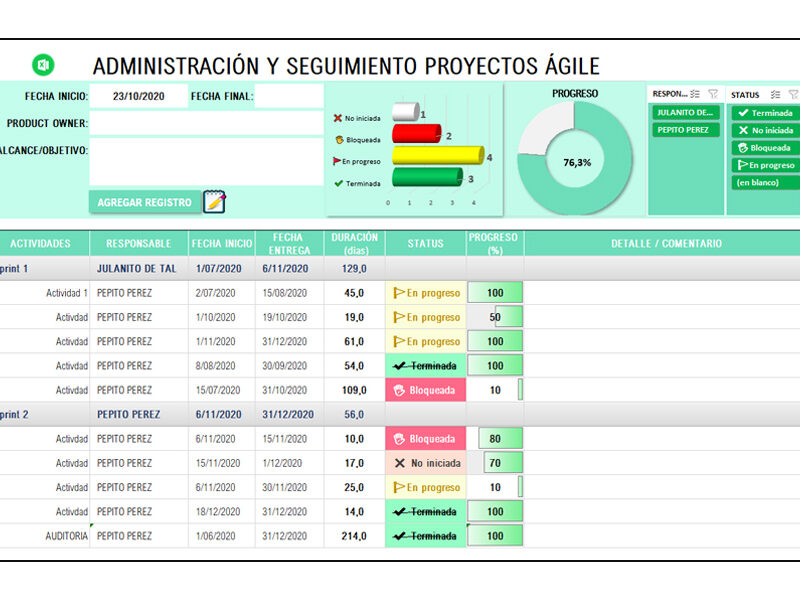Click the red Bloqueada chart bar

(x=417, y=134)
